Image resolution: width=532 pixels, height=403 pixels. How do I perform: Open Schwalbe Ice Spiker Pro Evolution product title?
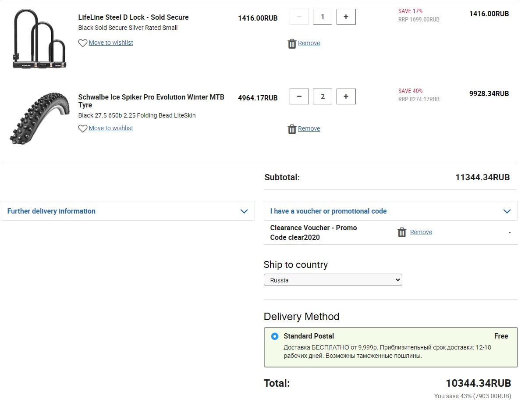pos(151,101)
